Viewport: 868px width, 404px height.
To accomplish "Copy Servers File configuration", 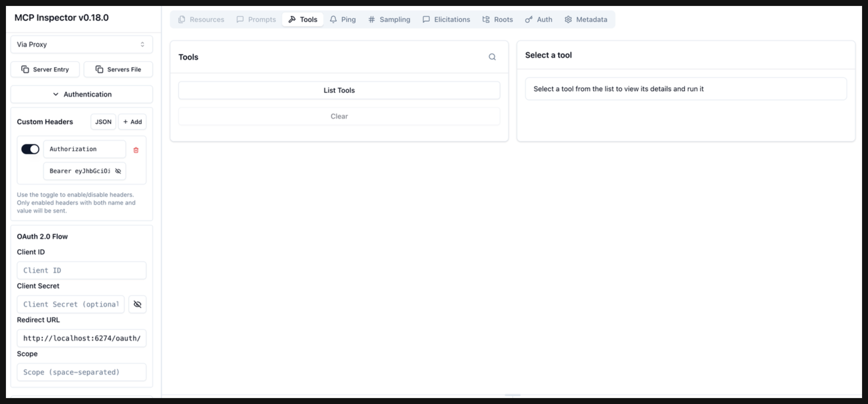I will coord(118,70).
